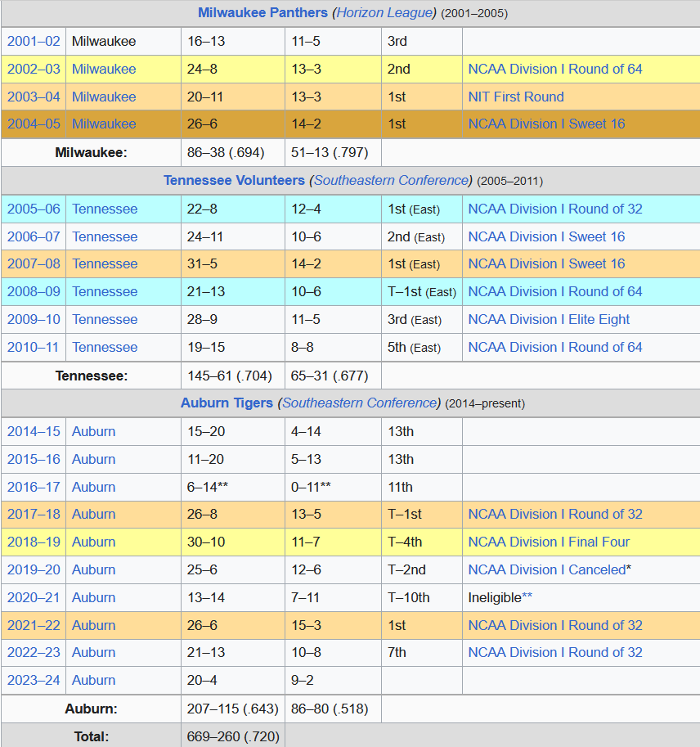Follow the NCAA Division I Final Four link

pos(549,542)
